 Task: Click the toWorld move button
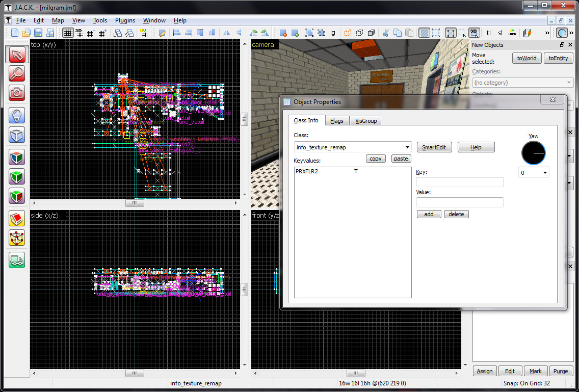[527, 58]
